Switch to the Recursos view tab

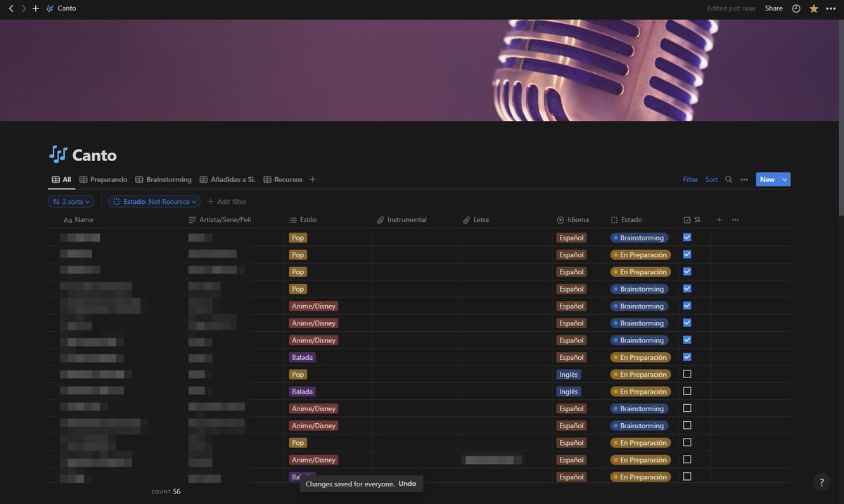pyautogui.click(x=283, y=179)
